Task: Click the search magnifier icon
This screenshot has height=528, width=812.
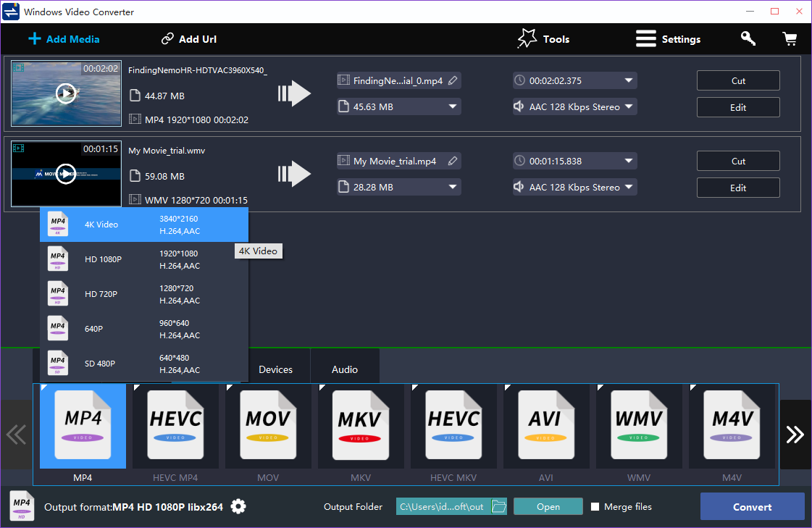Action: pos(748,38)
